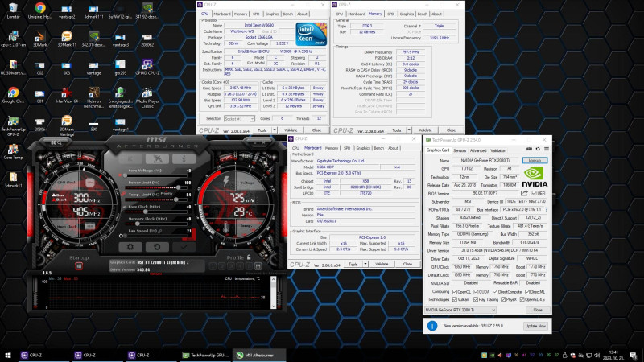Toggle Afterburner Startup Windows icon
The image size is (644, 362).
coord(79,266)
